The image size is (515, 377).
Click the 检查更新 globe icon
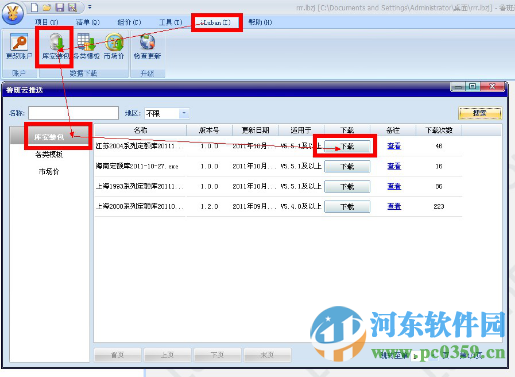[147, 46]
